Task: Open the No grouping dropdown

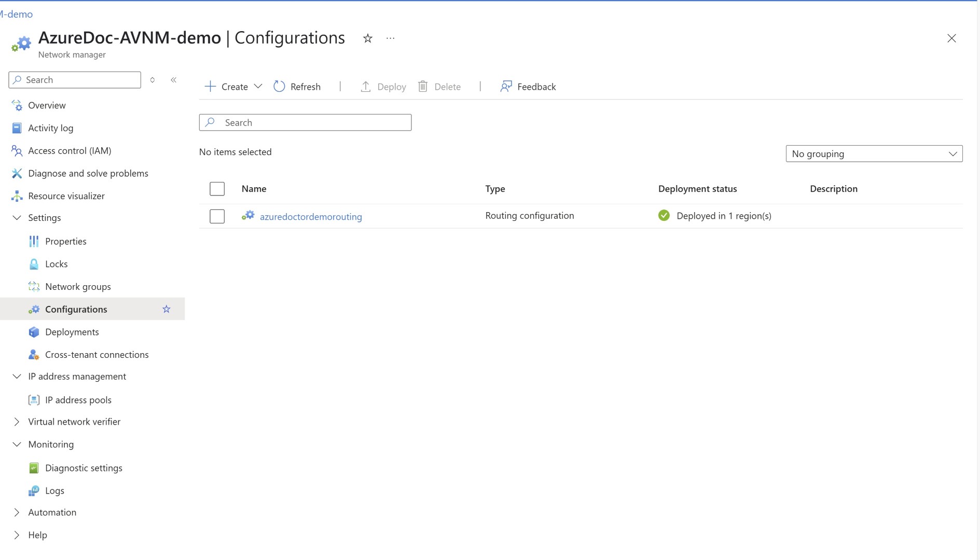Action: tap(874, 154)
